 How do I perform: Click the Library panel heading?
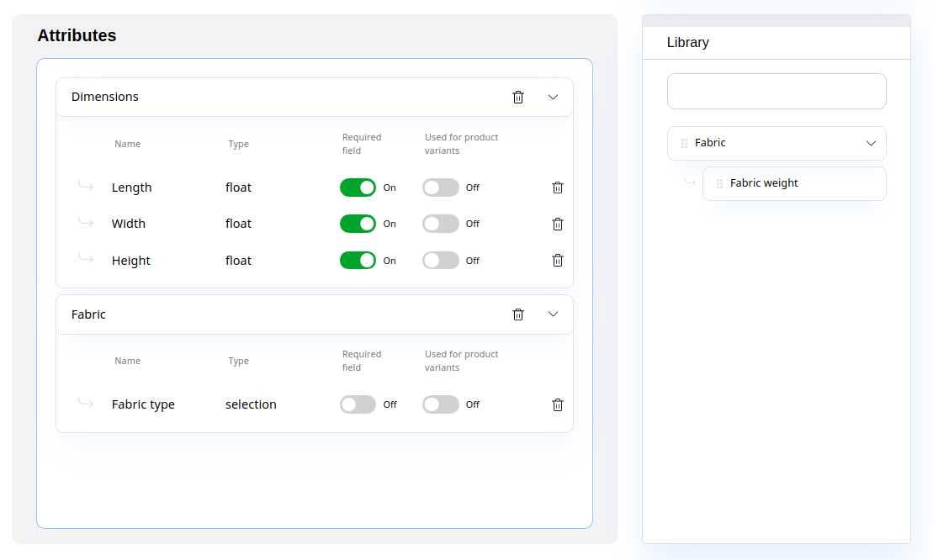(x=688, y=43)
